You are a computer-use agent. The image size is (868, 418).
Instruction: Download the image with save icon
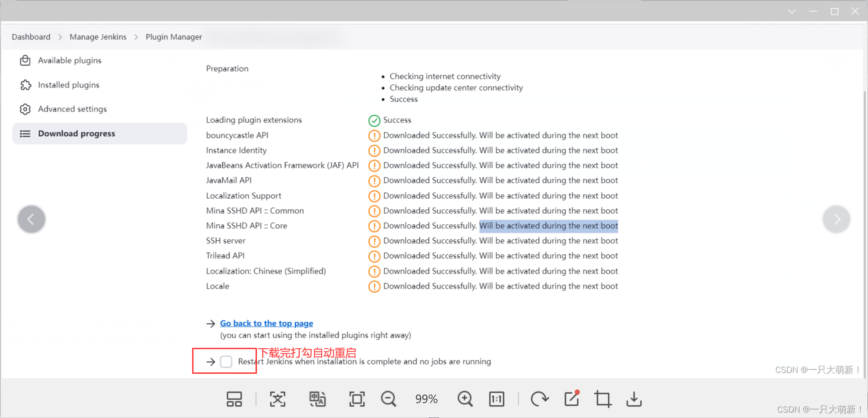(634, 399)
